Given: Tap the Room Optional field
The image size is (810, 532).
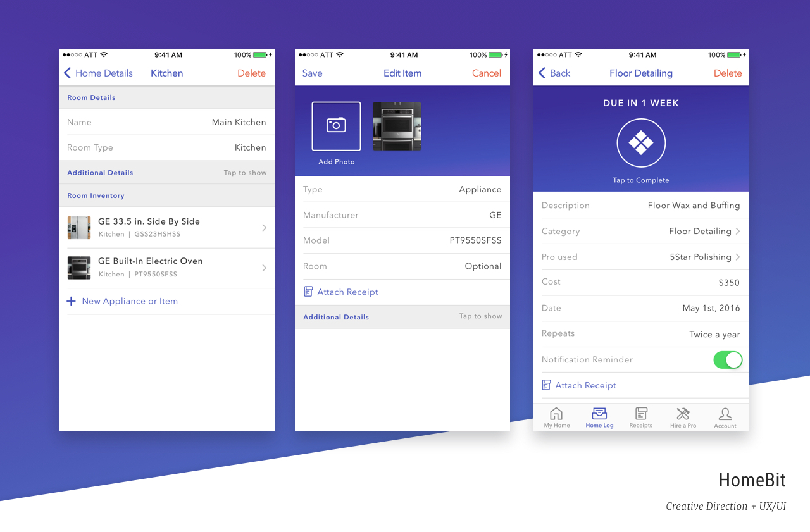Looking at the screenshot, I should (x=402, y=266).
